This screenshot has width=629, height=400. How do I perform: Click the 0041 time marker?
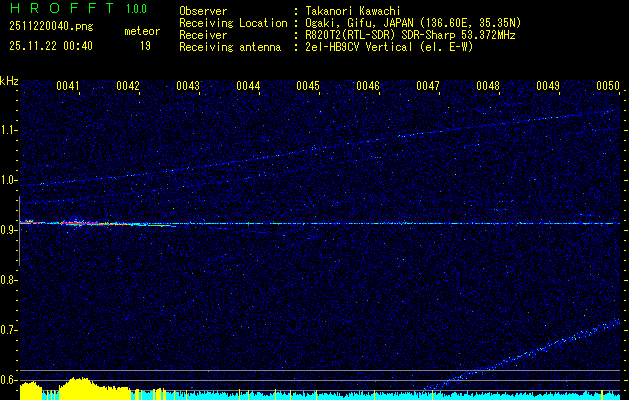[68, 86]
